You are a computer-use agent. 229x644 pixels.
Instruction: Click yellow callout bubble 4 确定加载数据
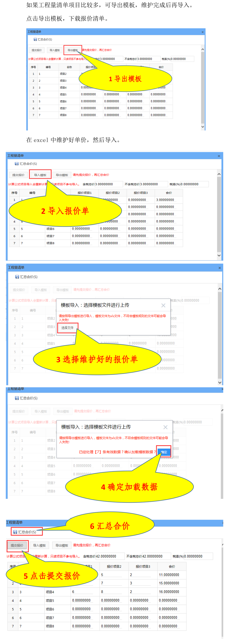129,487
